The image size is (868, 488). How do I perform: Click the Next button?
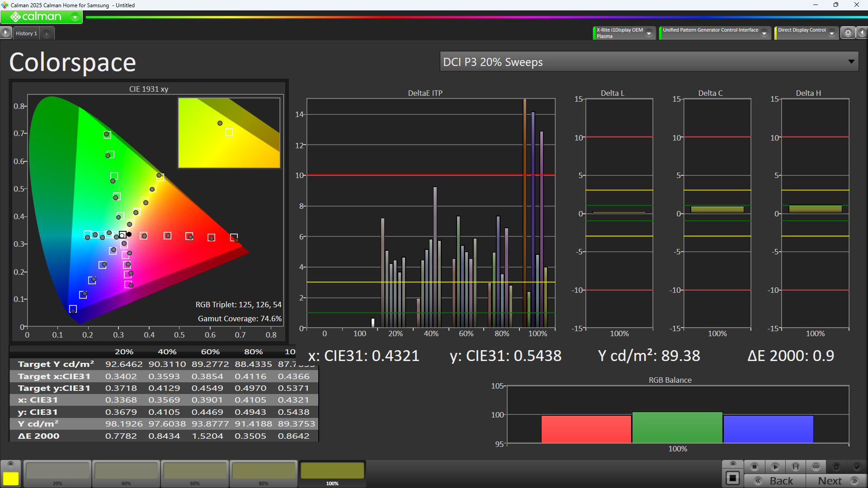pyautogui.click(x=836, y=481)
